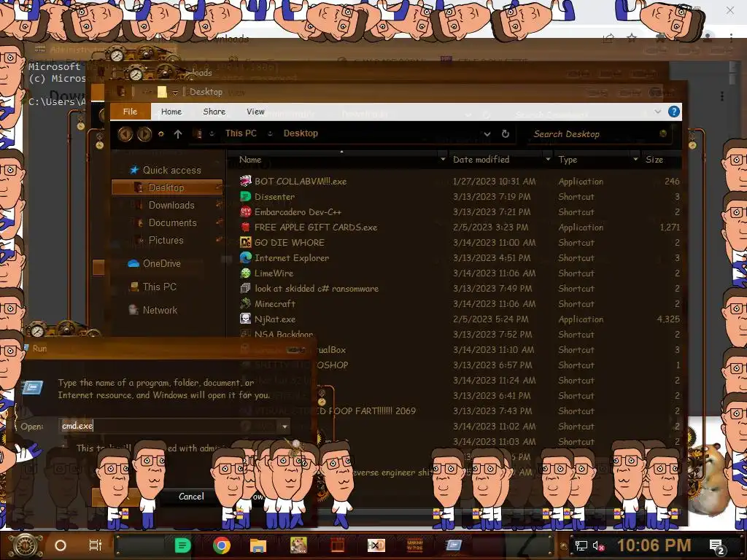Image resolution: width=747 pixels, height=560 pixels.
Task: Sort by the Size column header
Action: point(654,160)
